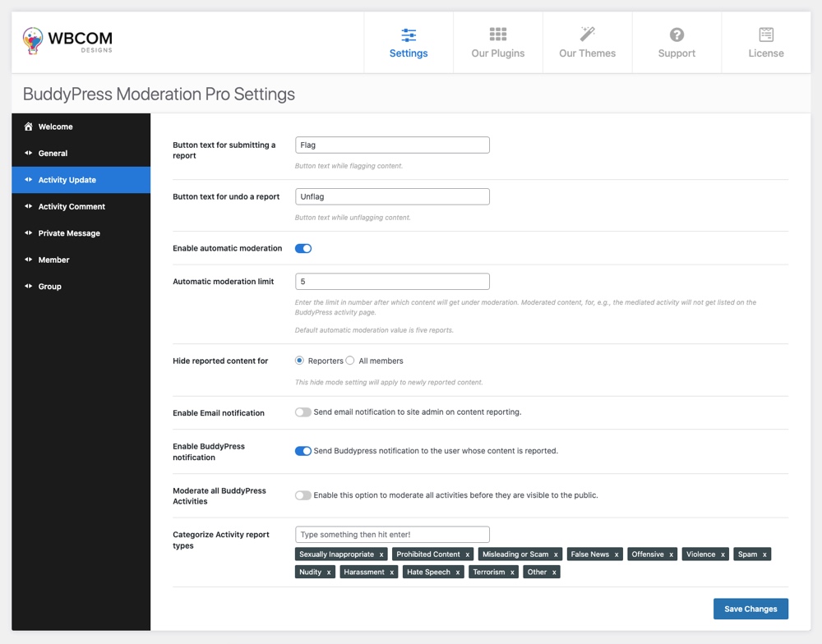Click the Settings sliders icon
This screenshot has height=644, width=822.
pos(409,35)
